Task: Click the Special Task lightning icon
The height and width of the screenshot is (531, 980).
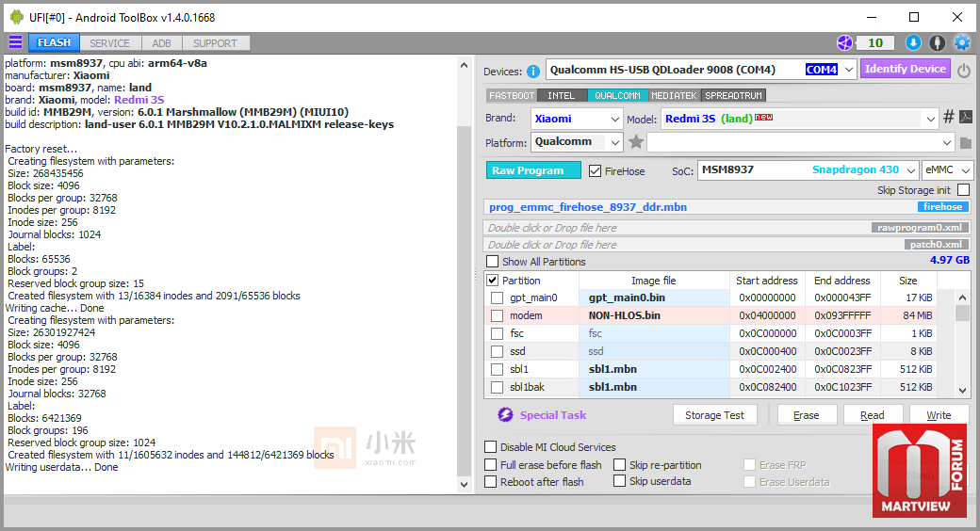Action: [x=505, y=415]
